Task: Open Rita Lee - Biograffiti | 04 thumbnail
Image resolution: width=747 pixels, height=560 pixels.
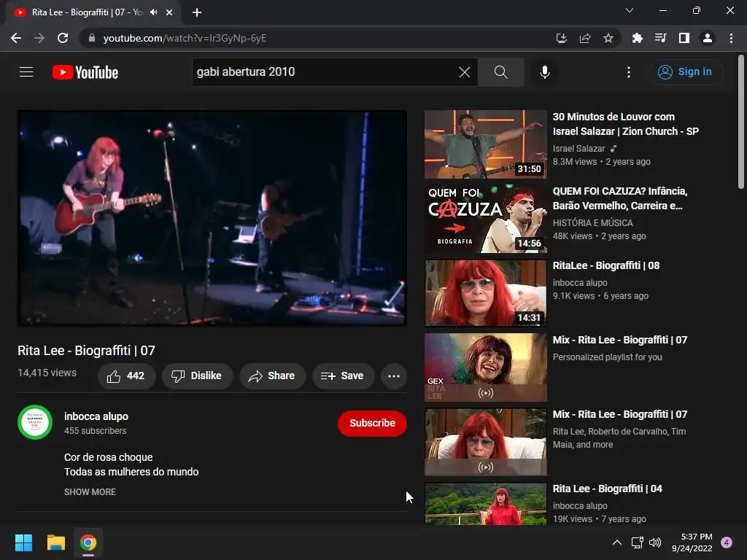Action: tap(485, 504)
